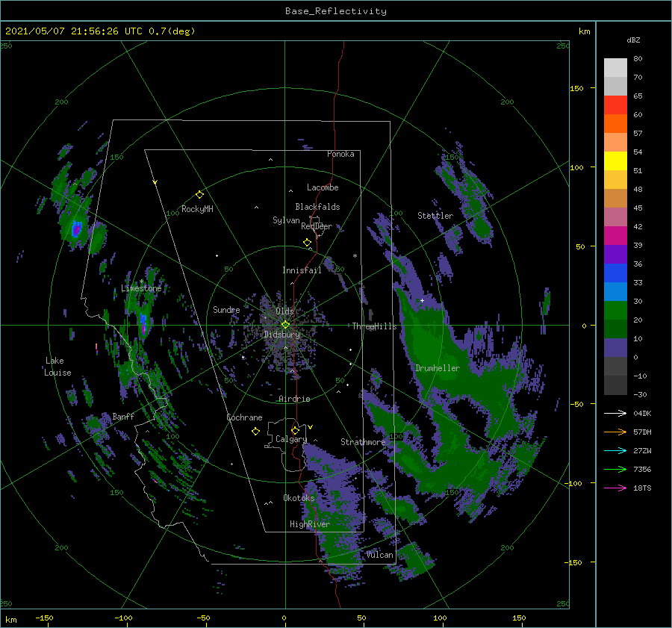Click the Lake Louise label

coord(57,367)
